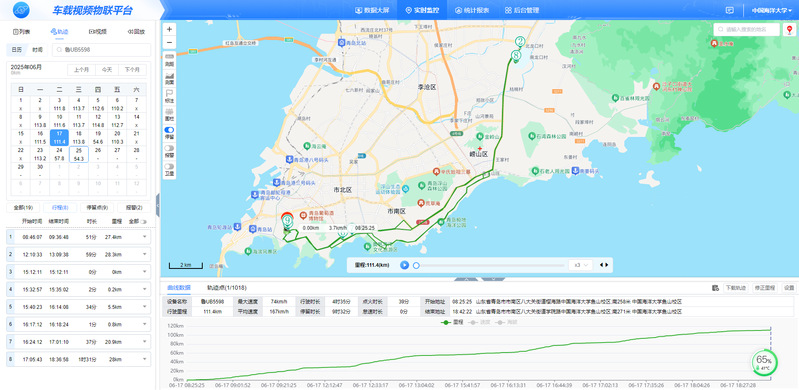Screen dimensions: 799x390
Task: Enable the satellite view toggle
Action: [x=169, y=166]
